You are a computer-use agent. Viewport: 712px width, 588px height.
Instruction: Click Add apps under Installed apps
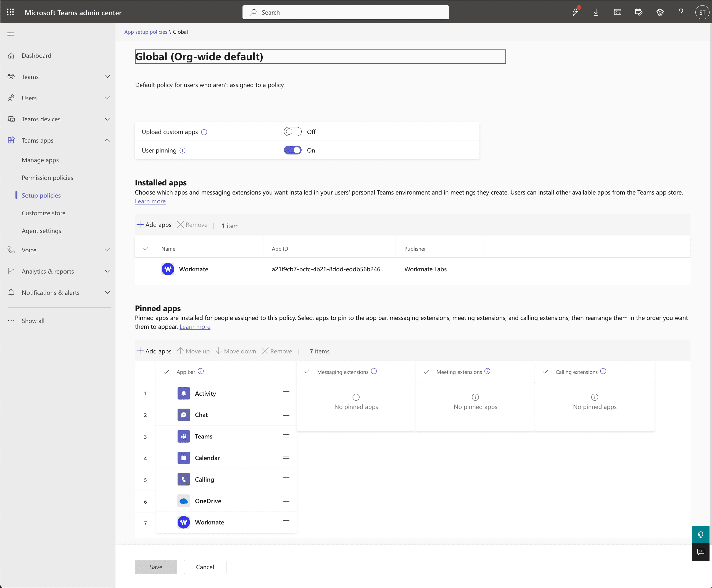154,225
